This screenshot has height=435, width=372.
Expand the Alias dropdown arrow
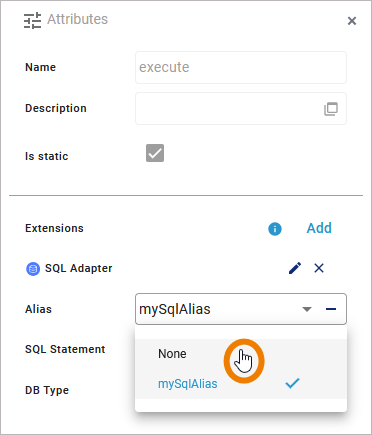[x=307, y=309]
